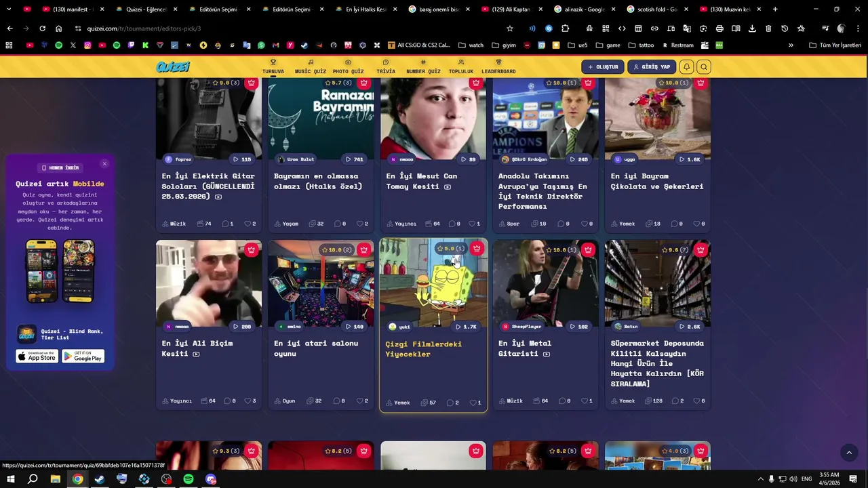This screenshot has height=488, width=868.
Task: Bookmark this page with the star icon
Action: click(510, 28)
